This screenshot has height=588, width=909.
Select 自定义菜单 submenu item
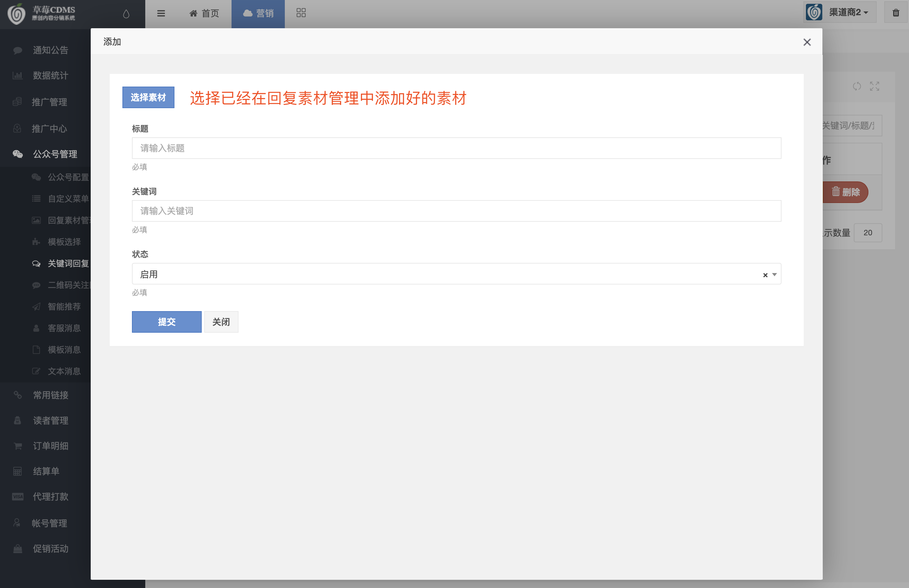(x=61, y=199)
